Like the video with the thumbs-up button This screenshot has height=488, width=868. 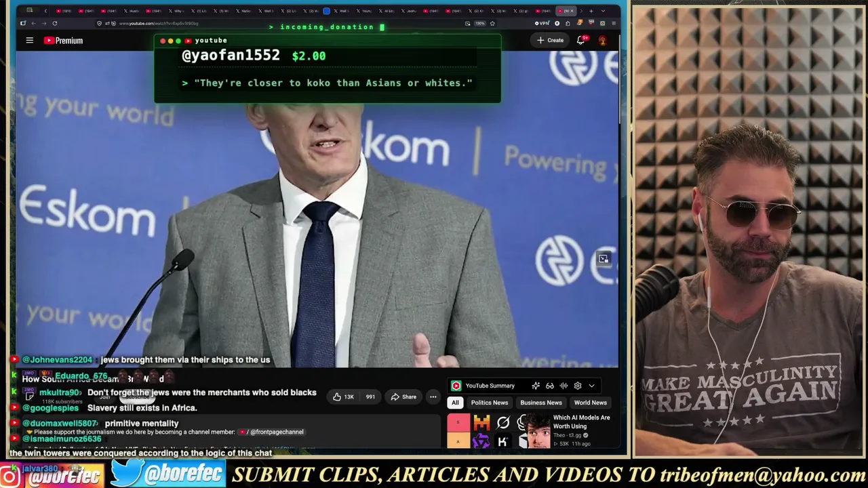click(344, 397)
